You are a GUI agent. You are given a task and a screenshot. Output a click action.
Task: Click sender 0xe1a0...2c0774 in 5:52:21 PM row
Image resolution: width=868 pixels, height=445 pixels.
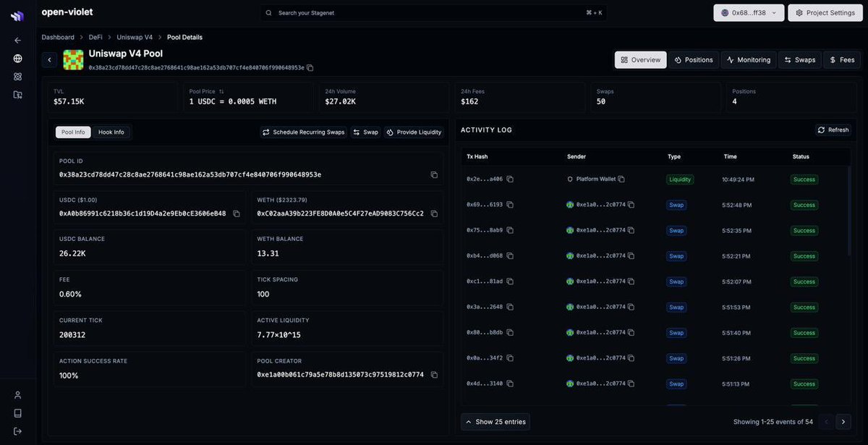(x=600, y=256)
